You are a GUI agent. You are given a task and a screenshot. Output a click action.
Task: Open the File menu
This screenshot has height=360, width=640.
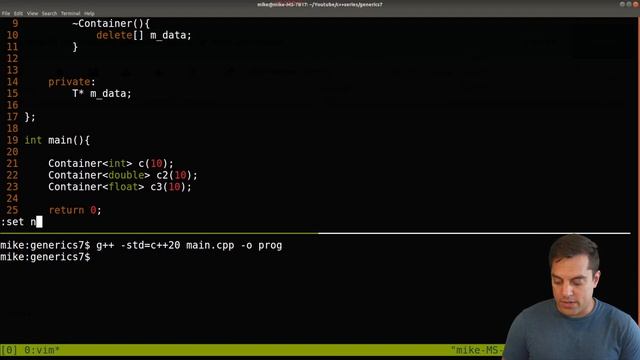(x=6, y=13)
